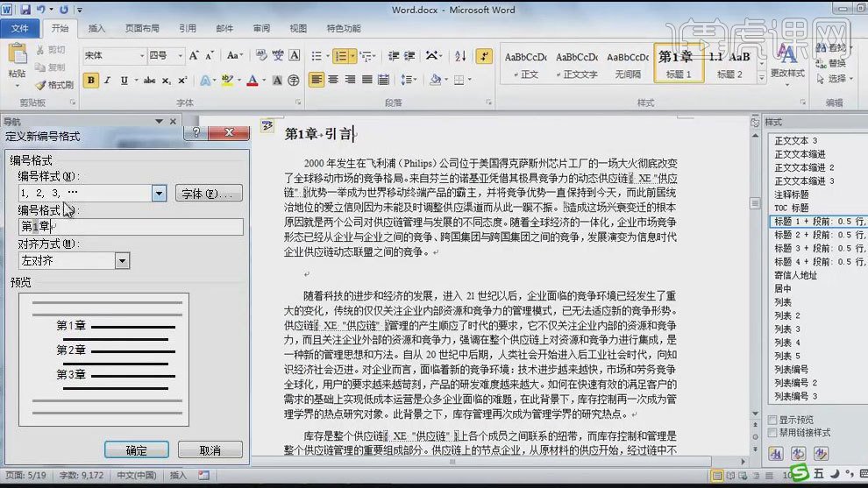
Task: Increase indent icon
Action: pyautogui.click(x=409, y=56)
